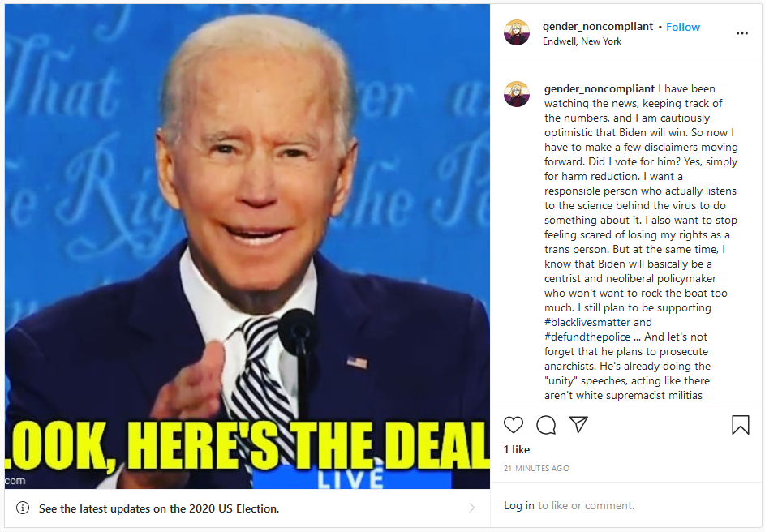Open the gender_noncompliant username in the header
Screen dimensions: 765x532
point(598,26)
